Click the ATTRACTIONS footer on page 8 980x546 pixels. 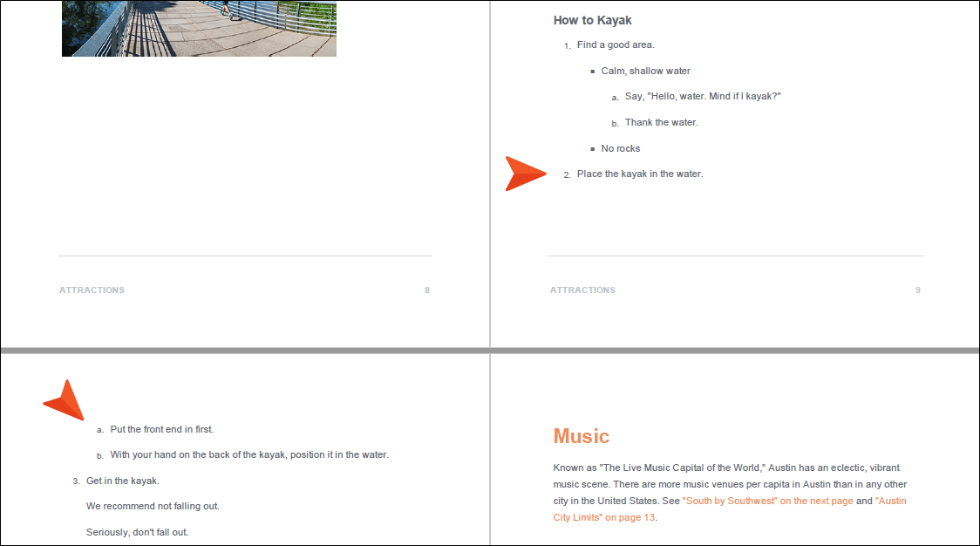(92, 290)
